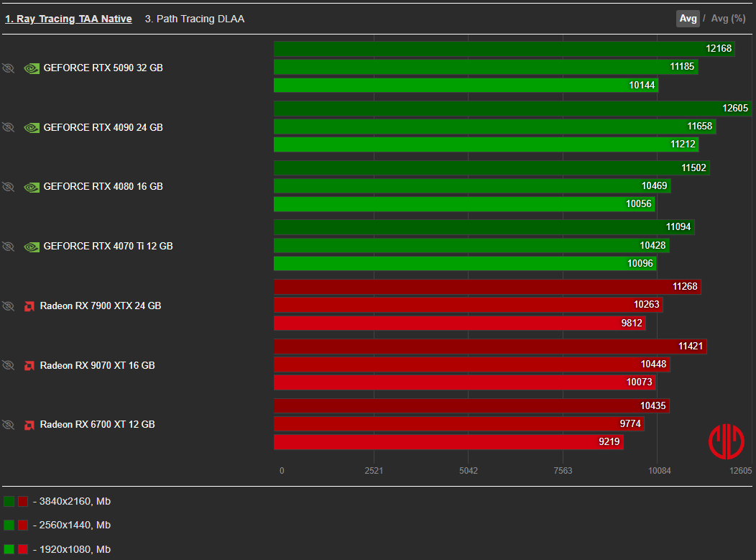Click the RTX 5090 4K bar showing 12168
The image size is (756, 560).
[x=504, y=49]
